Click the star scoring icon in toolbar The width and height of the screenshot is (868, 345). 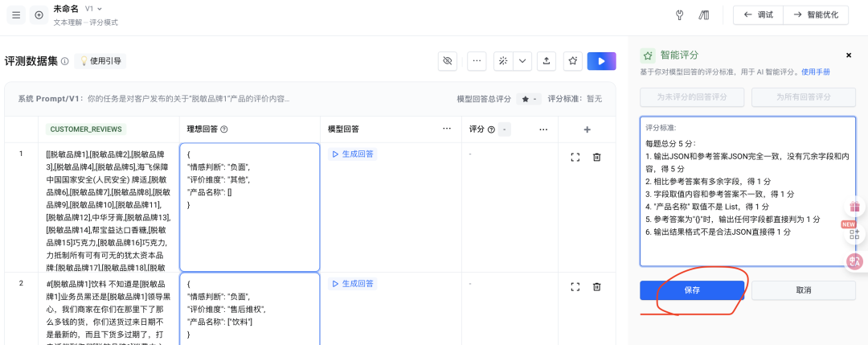pos(573,61)
